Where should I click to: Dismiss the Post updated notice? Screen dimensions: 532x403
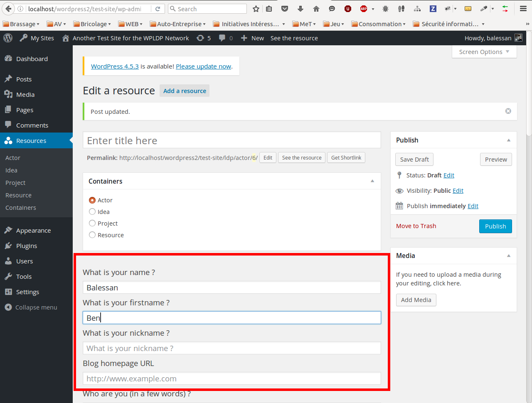pos(508,111)
